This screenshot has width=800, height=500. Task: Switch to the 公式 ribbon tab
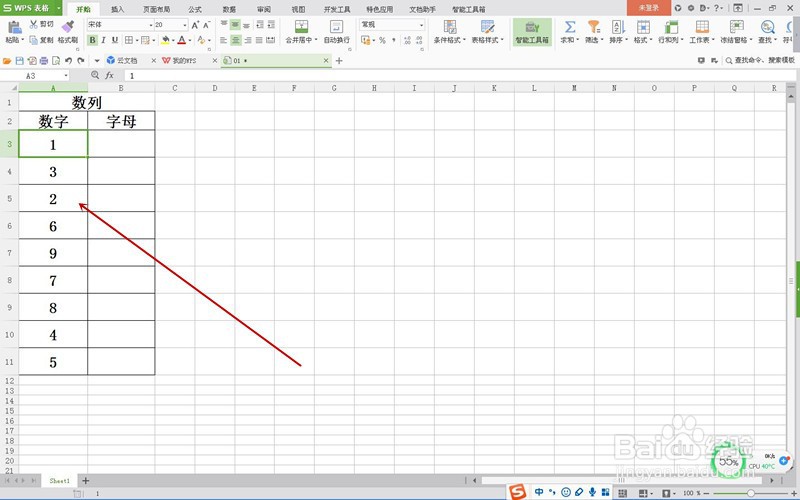click(195, 9)
